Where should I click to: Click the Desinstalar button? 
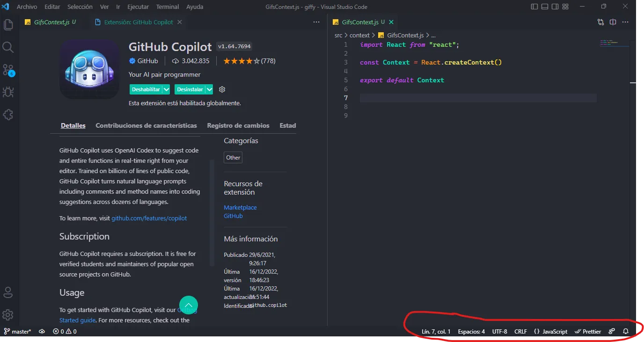[x=190, y=89]
